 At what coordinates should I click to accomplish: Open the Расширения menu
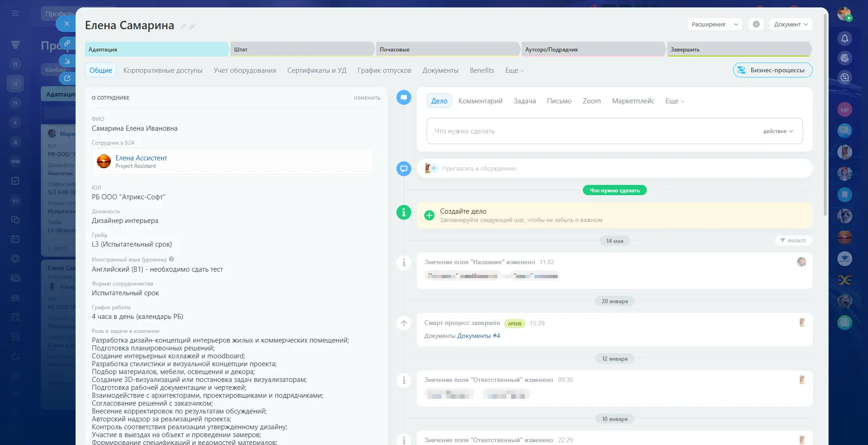pyautogui.click(x=708, y=24)
